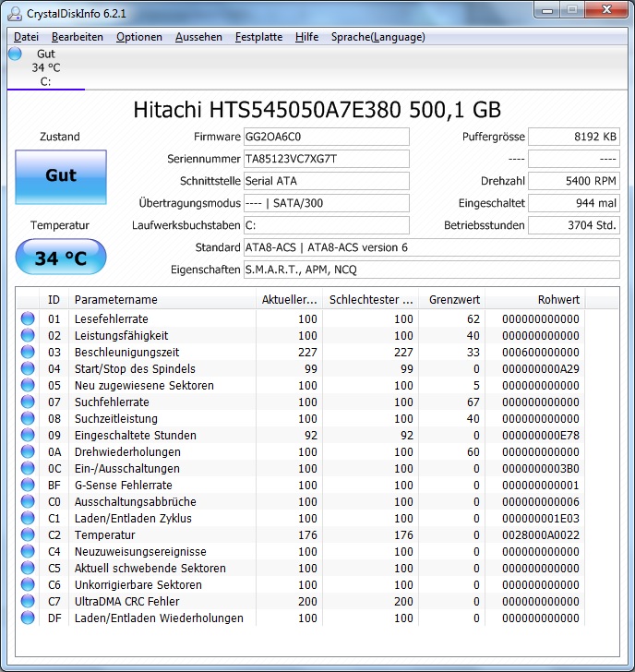Open the Datei menu
The image size is (635, 672).
click(26, 37)
